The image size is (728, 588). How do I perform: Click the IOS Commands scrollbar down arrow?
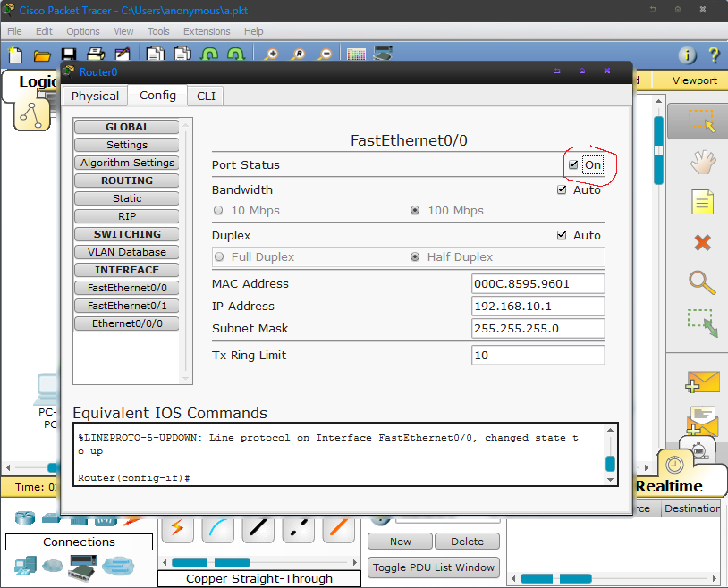(611, 480)
